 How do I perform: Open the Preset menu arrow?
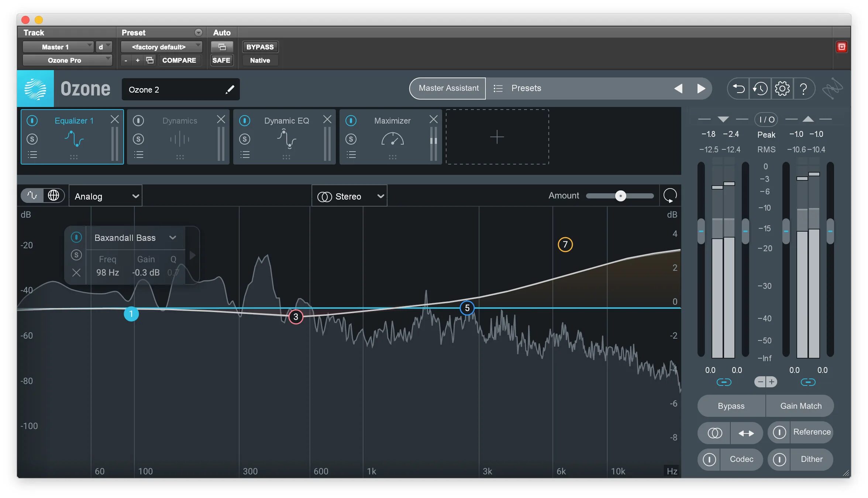coord(199,32)
